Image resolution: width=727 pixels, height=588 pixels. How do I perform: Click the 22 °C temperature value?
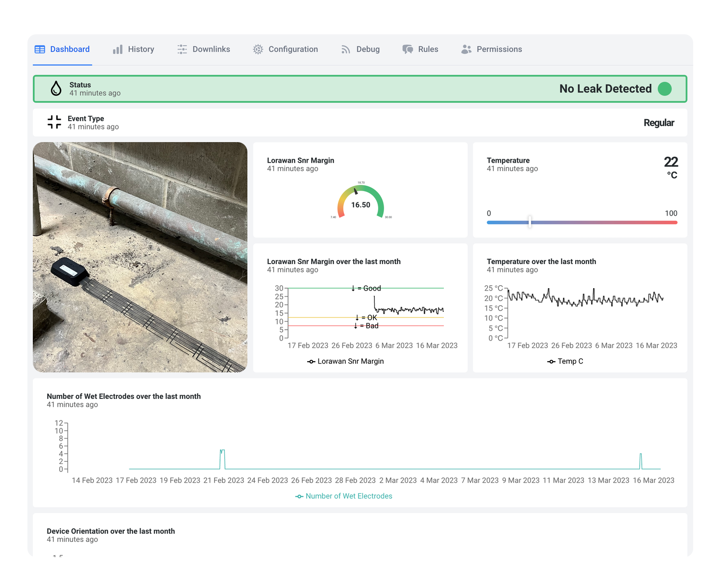click(671, 168)
